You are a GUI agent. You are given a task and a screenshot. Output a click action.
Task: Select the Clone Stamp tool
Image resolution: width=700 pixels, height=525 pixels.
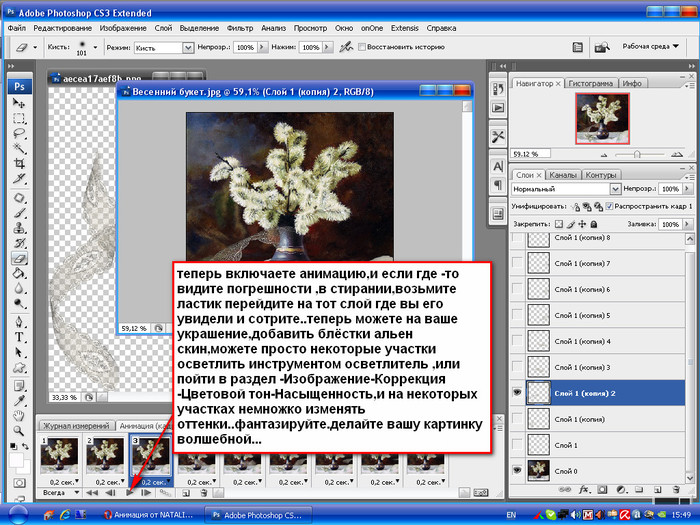point(19,228)
